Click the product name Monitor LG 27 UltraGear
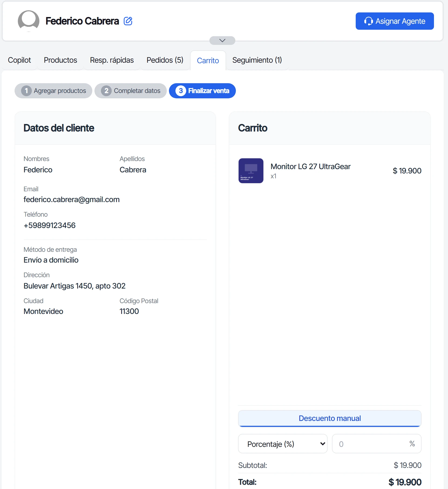 (x=311, y=166)
